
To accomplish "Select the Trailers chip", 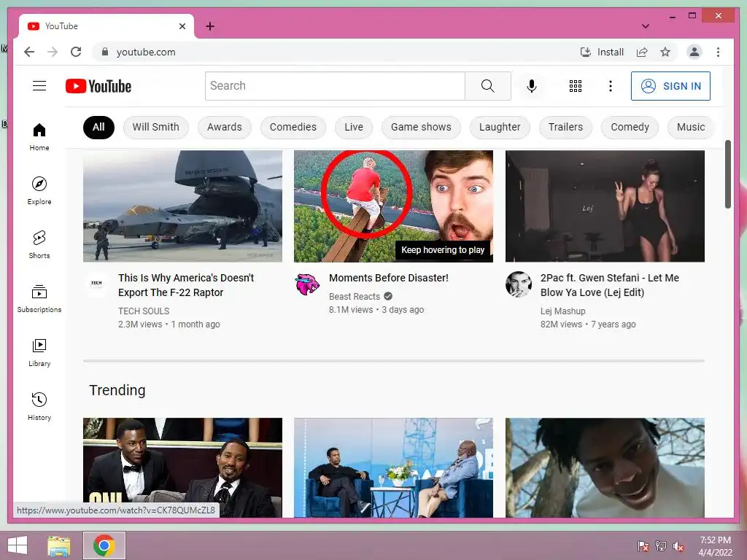I will pos(565,127).
